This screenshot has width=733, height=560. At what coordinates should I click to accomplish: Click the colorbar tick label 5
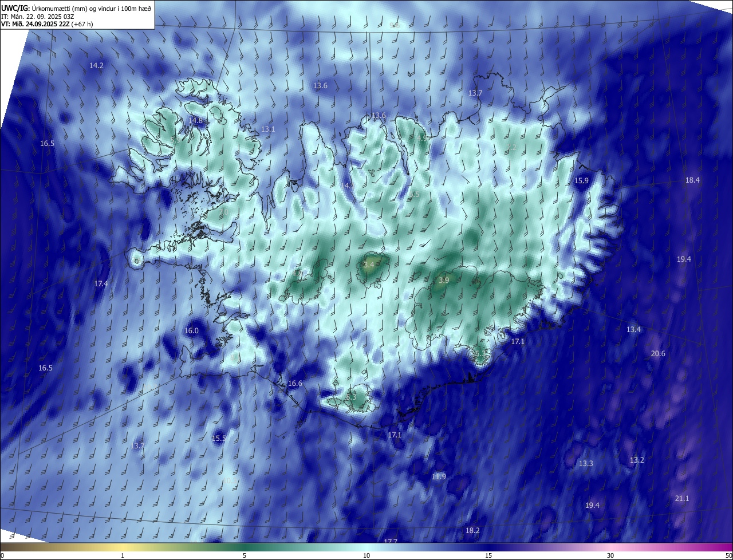(245, 555)
